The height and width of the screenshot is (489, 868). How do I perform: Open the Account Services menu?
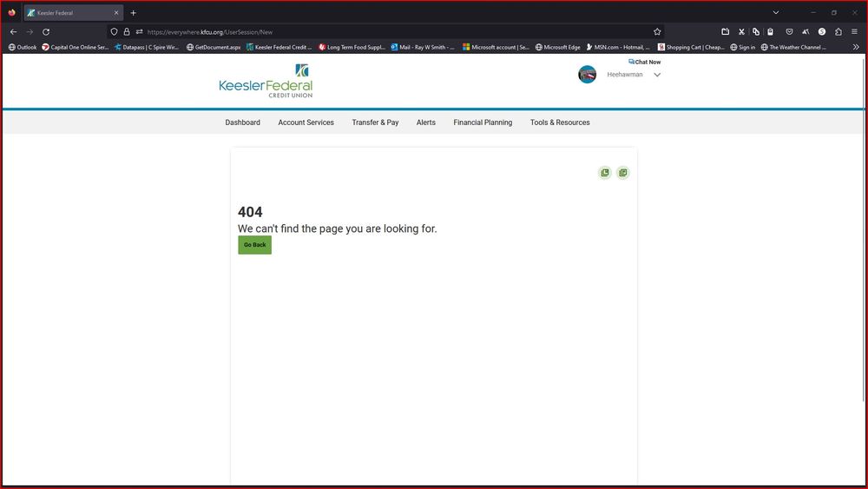tap(306, 122)
